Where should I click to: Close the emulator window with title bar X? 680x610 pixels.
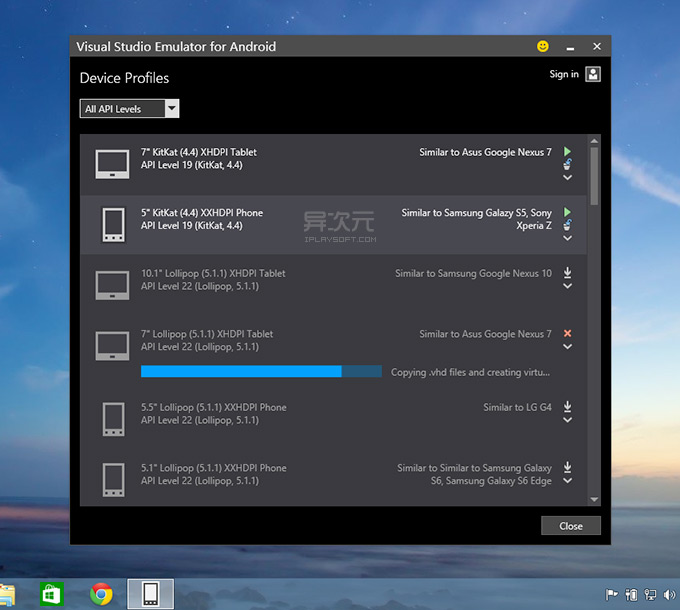(597, 46)
